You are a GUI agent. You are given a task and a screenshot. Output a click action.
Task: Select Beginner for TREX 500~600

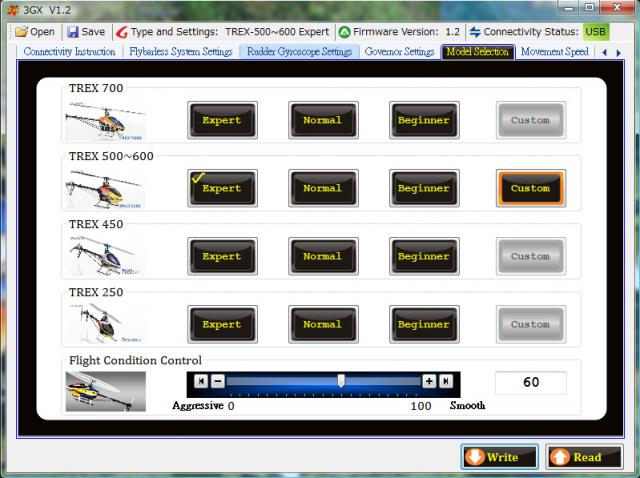point(424,188)
